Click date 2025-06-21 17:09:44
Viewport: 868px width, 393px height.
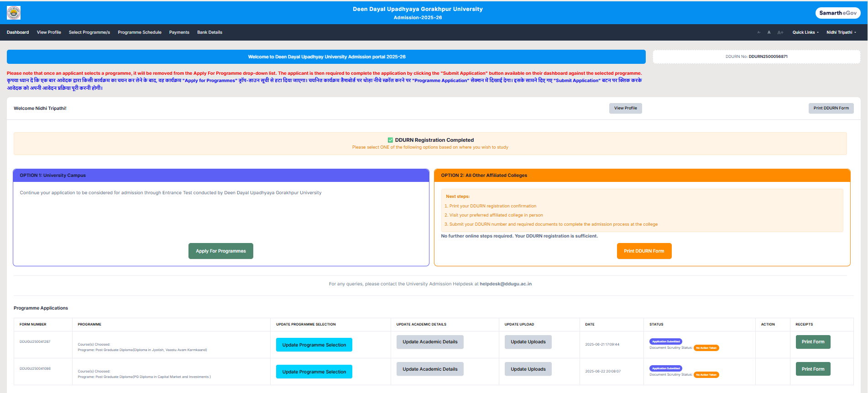pyautogui.click(x=602, y=344)
